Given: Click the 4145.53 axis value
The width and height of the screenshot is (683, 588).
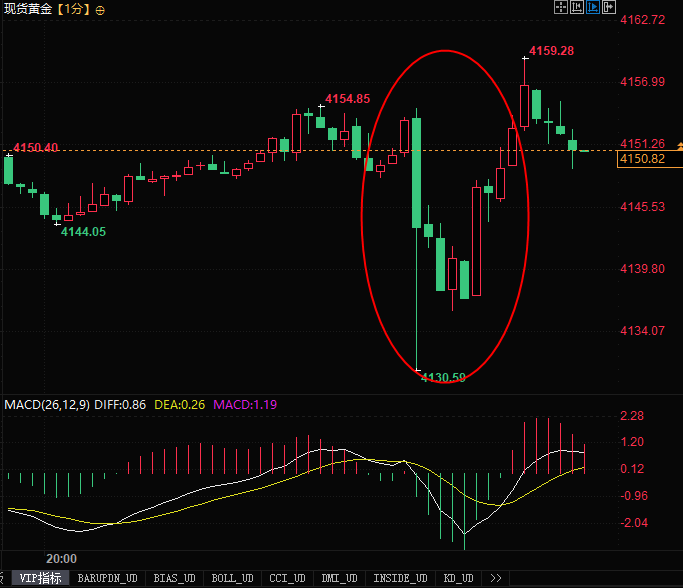Looking at the screenshot, I should point(642,206).
